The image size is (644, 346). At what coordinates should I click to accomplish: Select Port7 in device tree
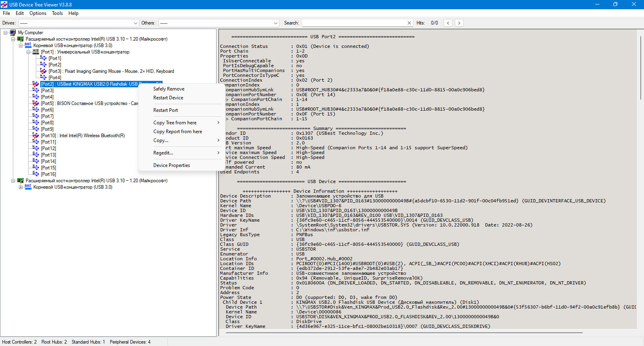(47, 116)
